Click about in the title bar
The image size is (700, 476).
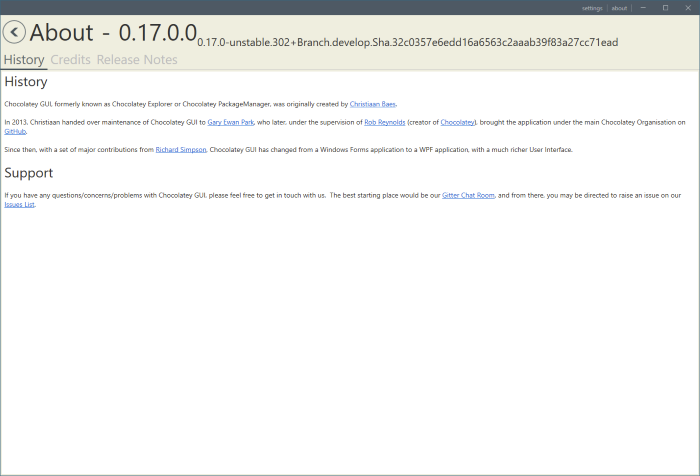point(619,8)
